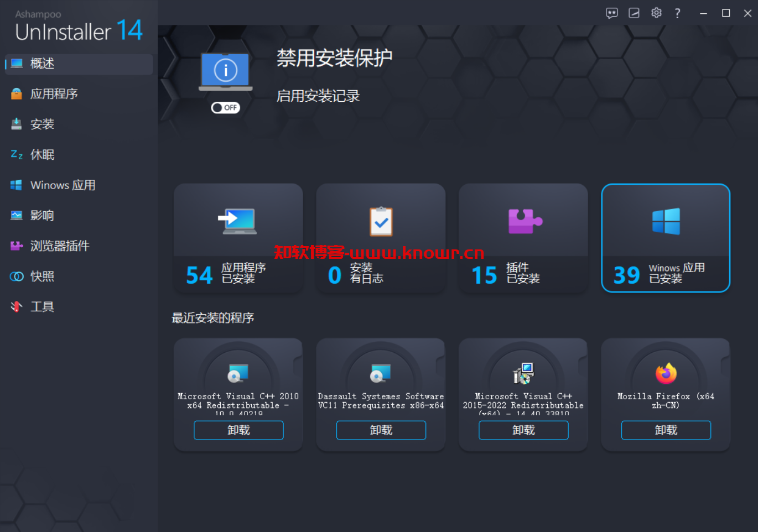This screenshot has width=758, height=532.
Task: Click the 影响 chart icon
Action: click(x=17, y=216)
